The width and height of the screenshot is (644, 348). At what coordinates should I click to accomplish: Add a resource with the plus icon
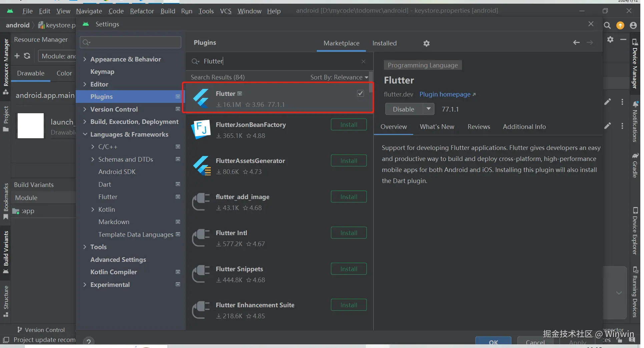coord(17,56)
